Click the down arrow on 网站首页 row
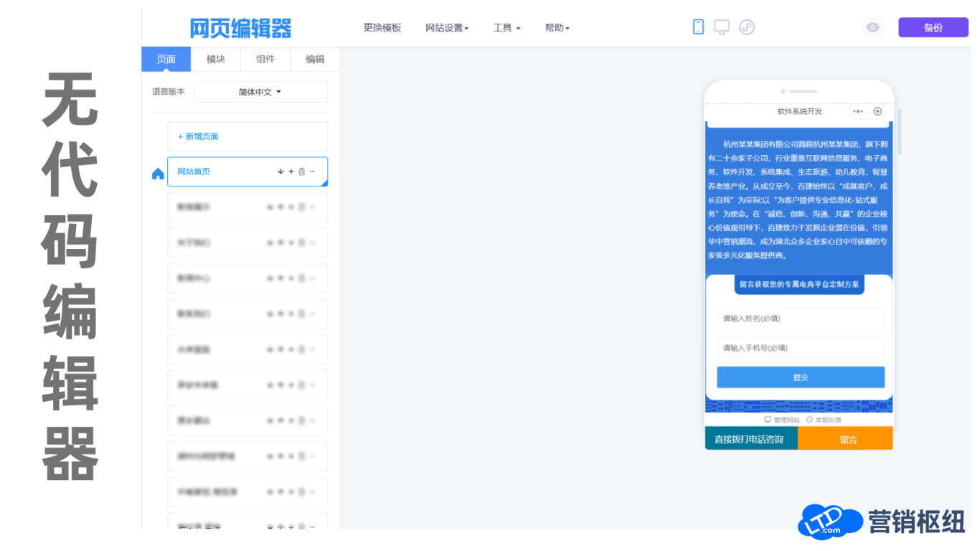Screen dimensions: 980x551 [281, 171]
